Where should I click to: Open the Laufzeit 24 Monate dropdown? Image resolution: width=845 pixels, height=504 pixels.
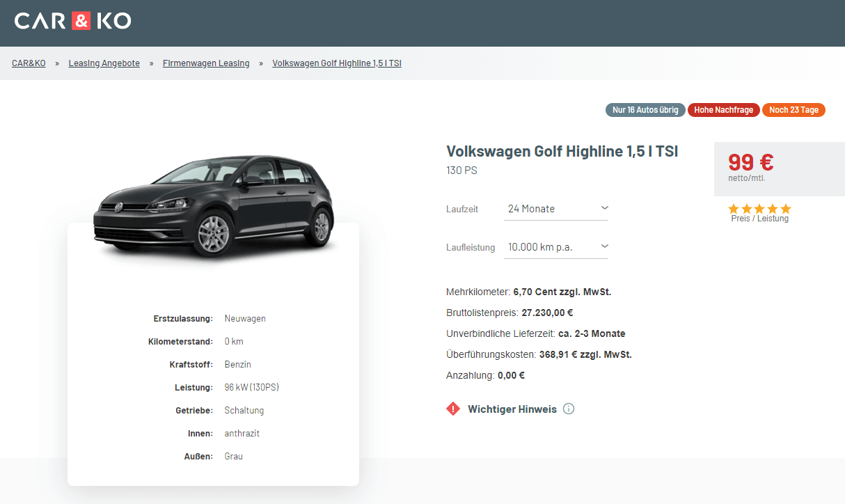[556, 209]
